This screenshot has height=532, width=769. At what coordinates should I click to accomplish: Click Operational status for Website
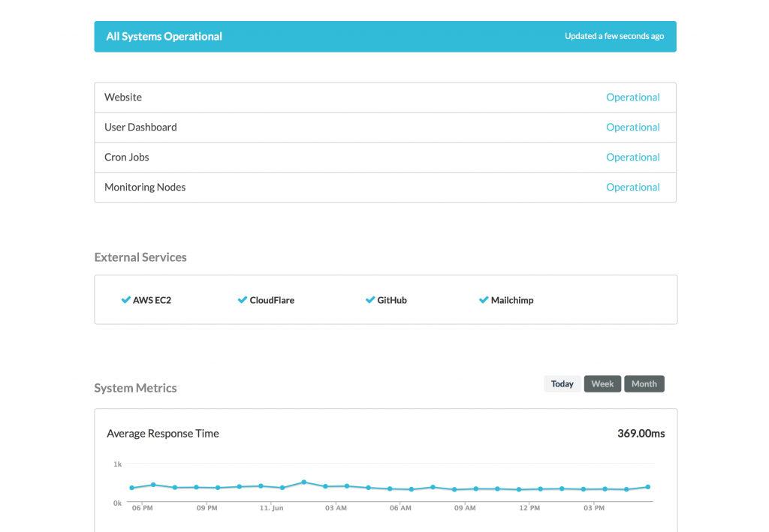click(632, 97)
